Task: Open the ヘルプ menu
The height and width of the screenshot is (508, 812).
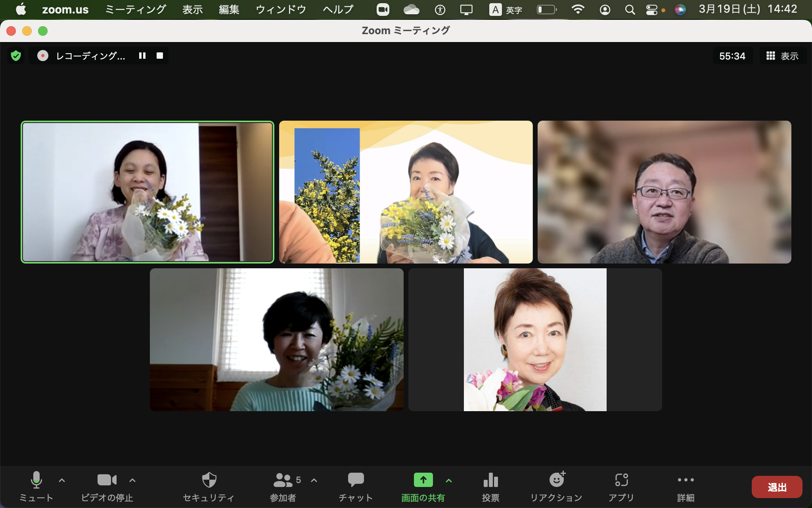Action: click(x=338, y=10)
